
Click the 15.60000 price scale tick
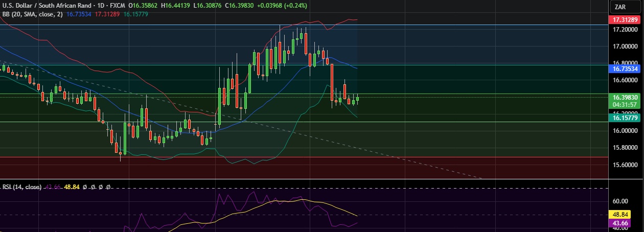pyautogui.click(x=625, y=165)
